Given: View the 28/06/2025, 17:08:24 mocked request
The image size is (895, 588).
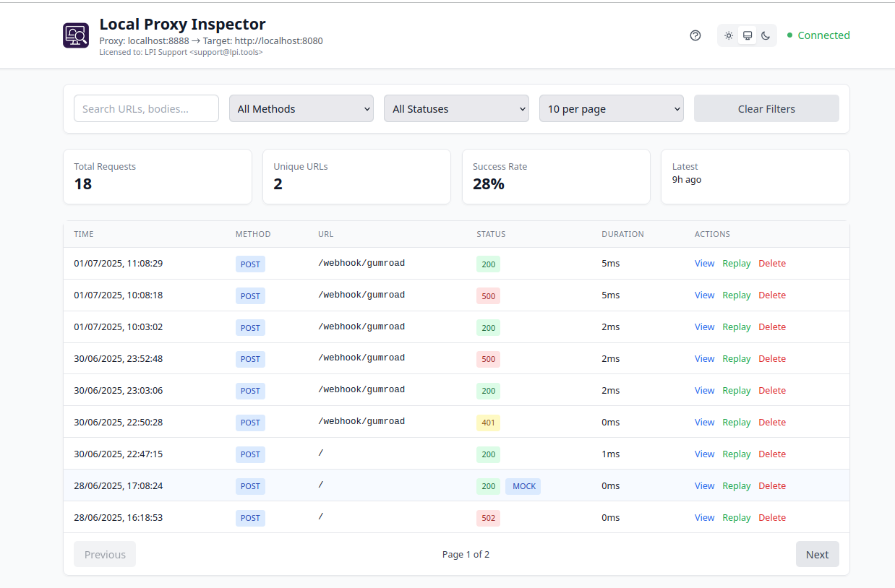Looking at the screenshot, I should click(x=704, y=486).
